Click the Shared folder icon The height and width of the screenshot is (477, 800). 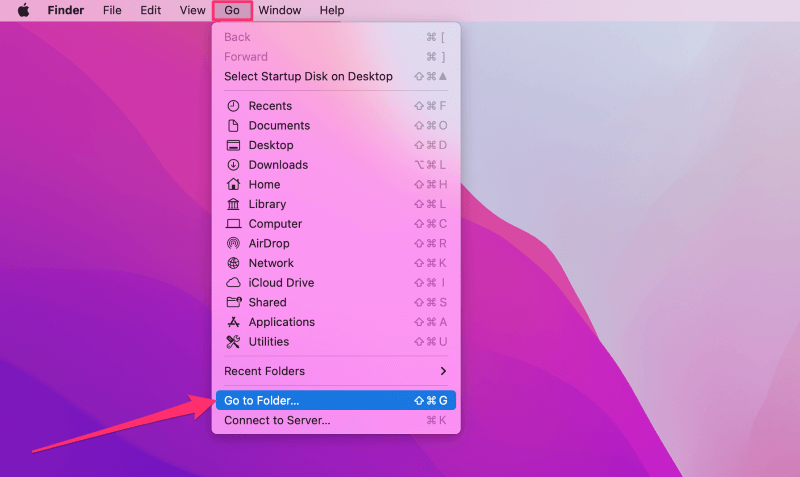[x=234, y=302]
